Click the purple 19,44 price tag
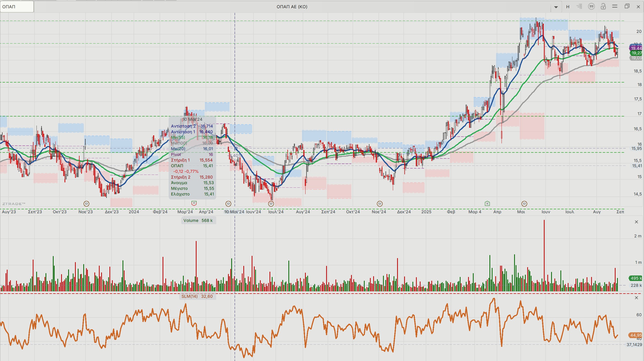Image resolution: width=644 pixels, height=361 pixels. [636, 48]
